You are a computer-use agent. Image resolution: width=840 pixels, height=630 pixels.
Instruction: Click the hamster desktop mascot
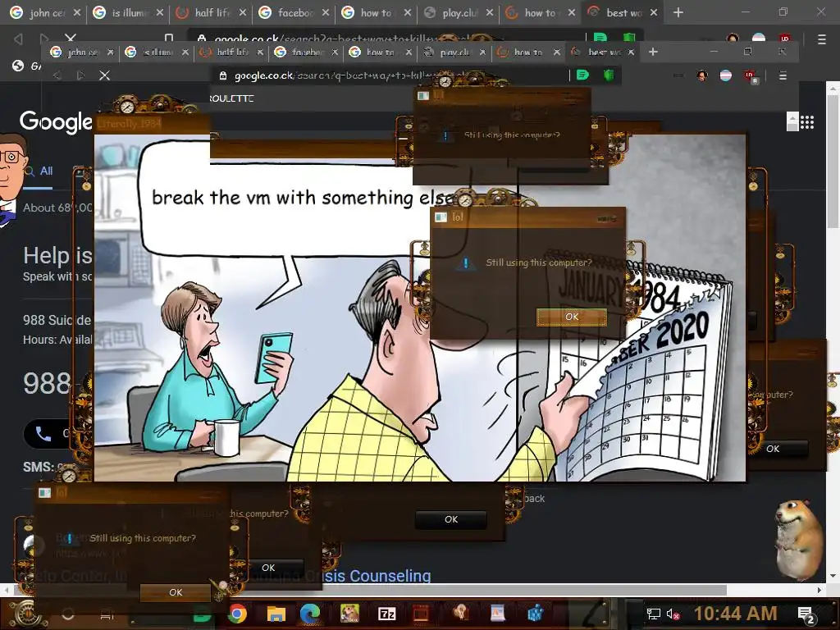pyautogui.click(x=799, y=541)
